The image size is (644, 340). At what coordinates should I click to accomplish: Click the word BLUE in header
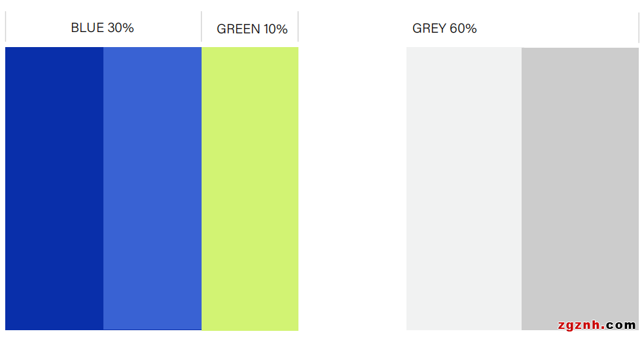coord(87,28)
